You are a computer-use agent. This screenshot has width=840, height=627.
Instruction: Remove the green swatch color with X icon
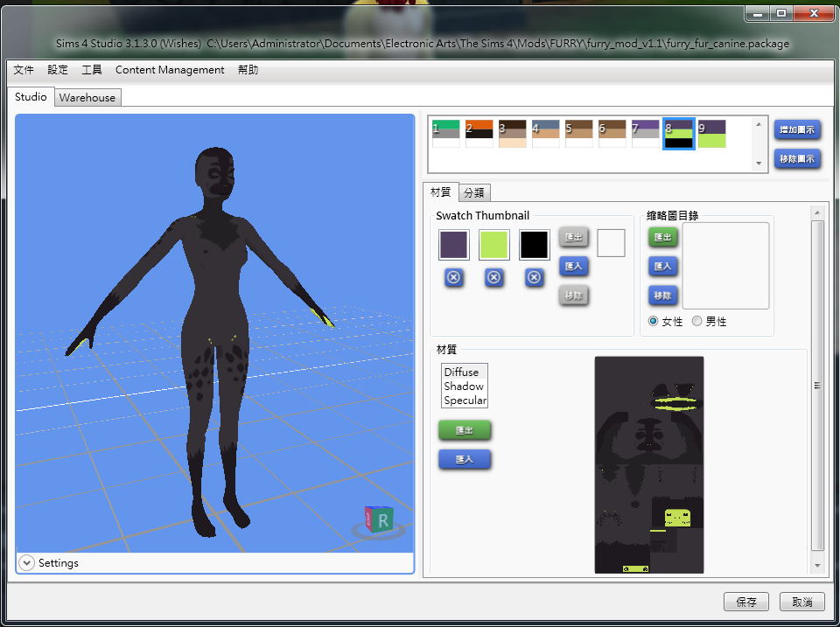pos(493,277)
